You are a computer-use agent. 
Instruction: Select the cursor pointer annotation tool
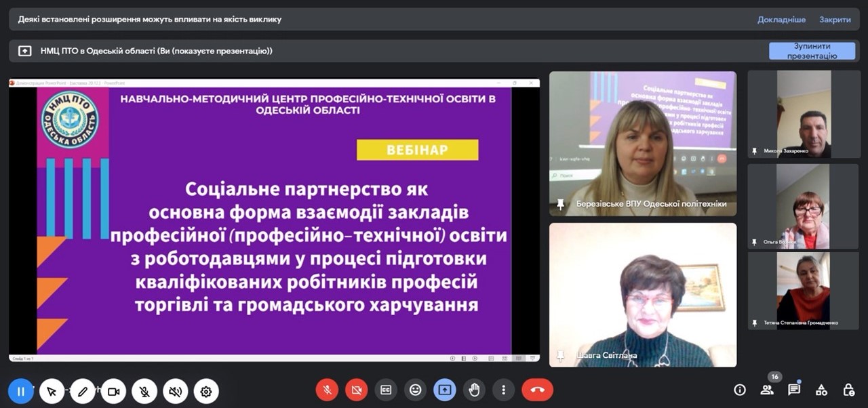[52, 391]
